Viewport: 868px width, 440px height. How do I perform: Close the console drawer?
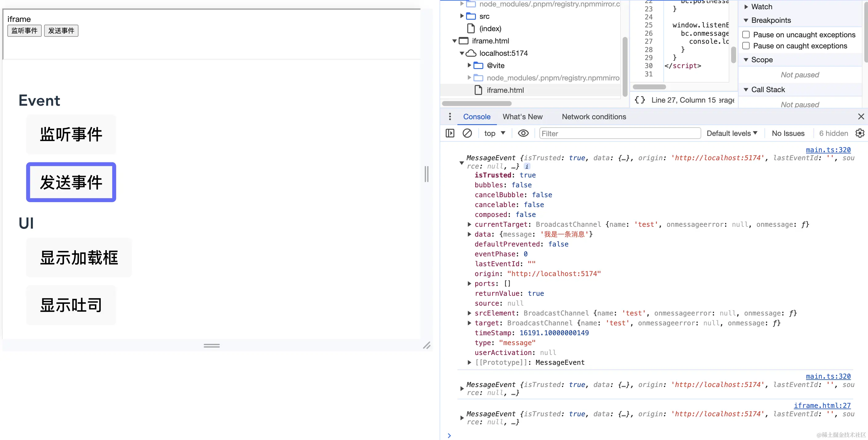pyautogui.click(x=861, y=116)
